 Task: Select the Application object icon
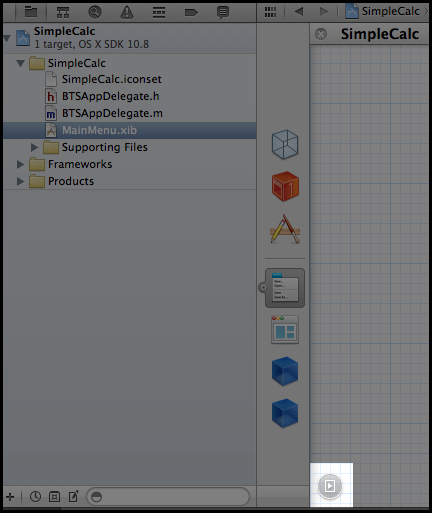pos(285,229)
